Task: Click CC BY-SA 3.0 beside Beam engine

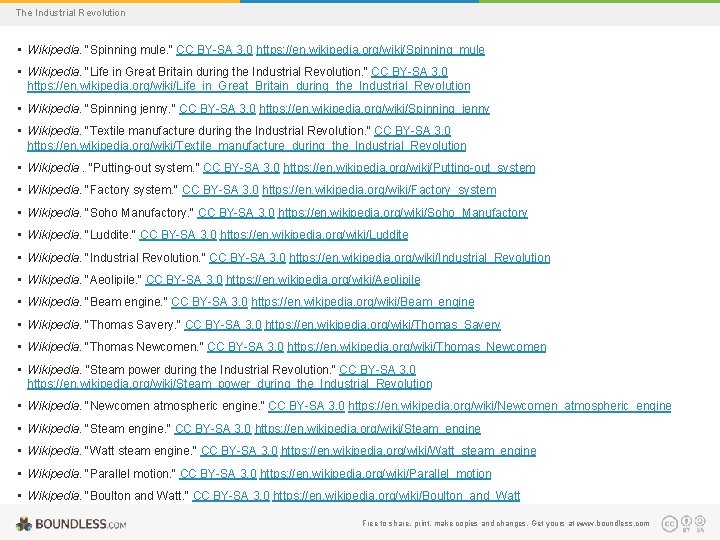Action: 209,302
